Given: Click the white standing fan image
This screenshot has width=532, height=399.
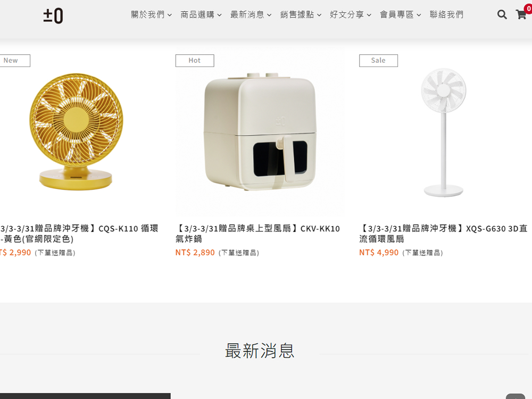Looking at the screenshot, I should (444, 132).
